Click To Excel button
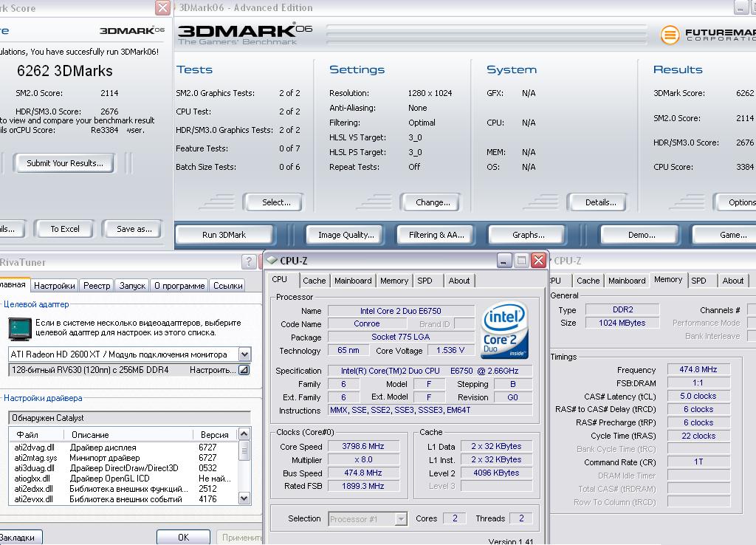Screen dimensions: 756x545 click(65, 229)
